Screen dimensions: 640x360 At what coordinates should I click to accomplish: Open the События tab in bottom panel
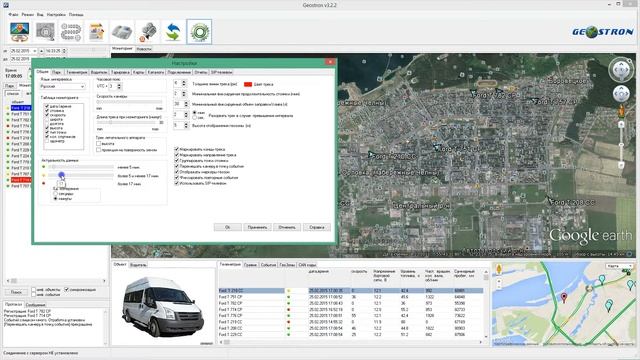(x=268, y=265)
